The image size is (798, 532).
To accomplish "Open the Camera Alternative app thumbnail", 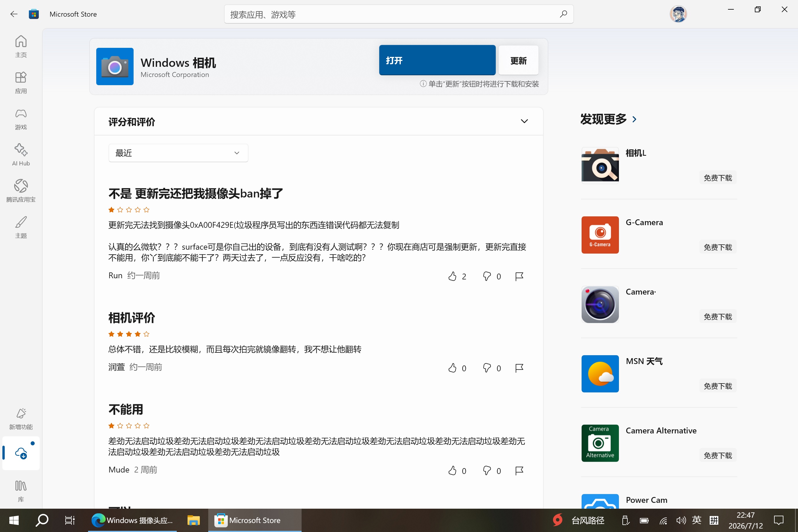I will 600,443.
